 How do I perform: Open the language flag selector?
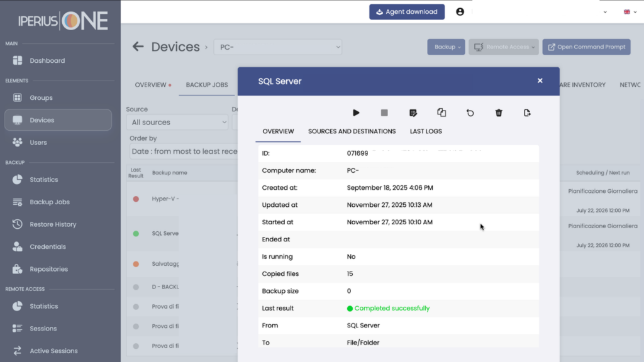click(x=630, y=12)
